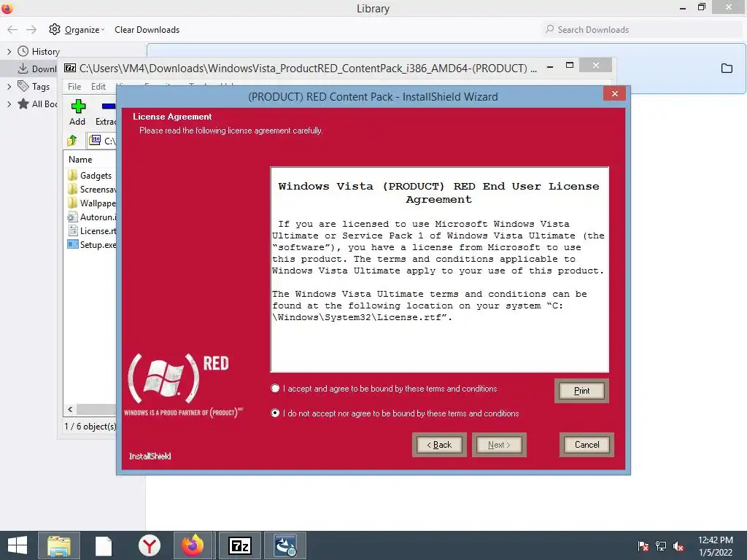Click the muted volume tray icon
Image resolution: width=747 pixels, height=560 pixels.
tap(678, 546)
